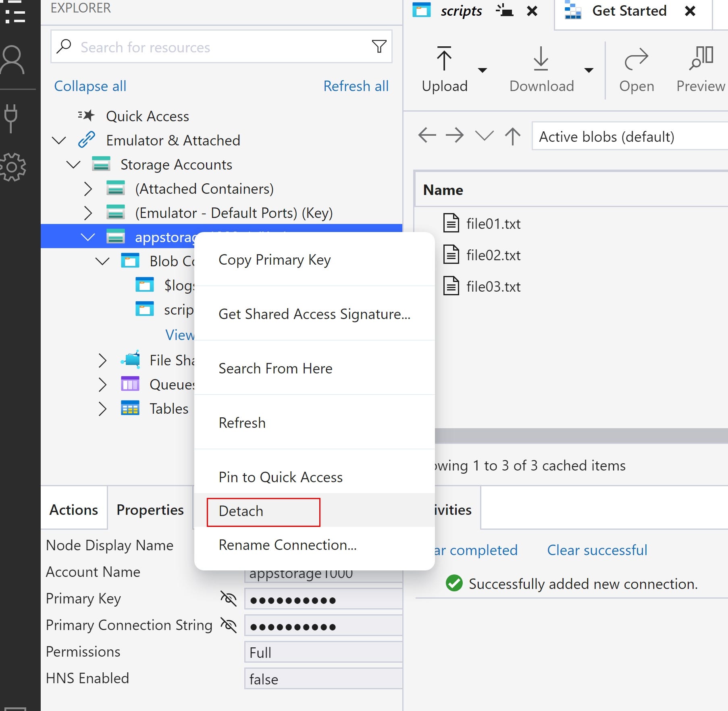Click the Upload toolbar button

(x=445, y=70)
